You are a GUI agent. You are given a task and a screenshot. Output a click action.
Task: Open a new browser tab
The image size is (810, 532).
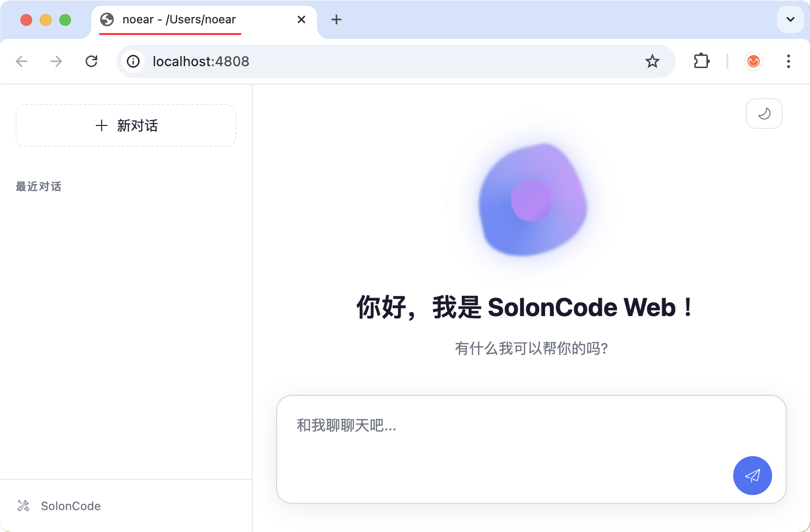336,19
